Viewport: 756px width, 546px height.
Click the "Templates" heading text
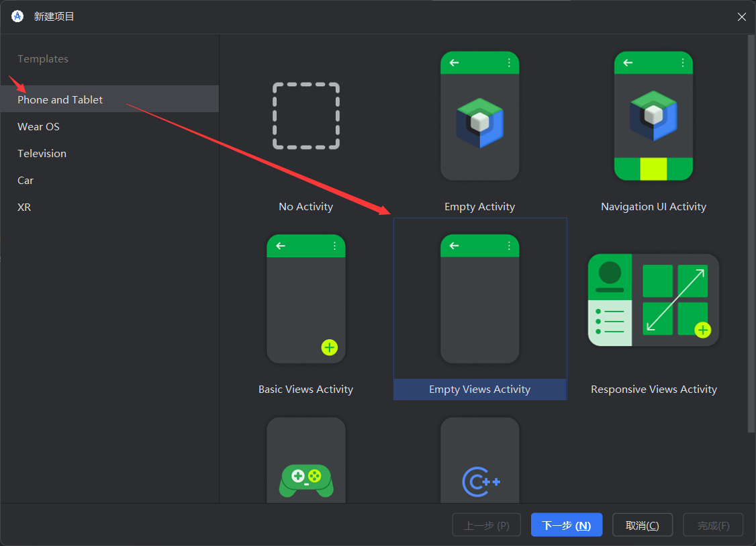[43, 59]
